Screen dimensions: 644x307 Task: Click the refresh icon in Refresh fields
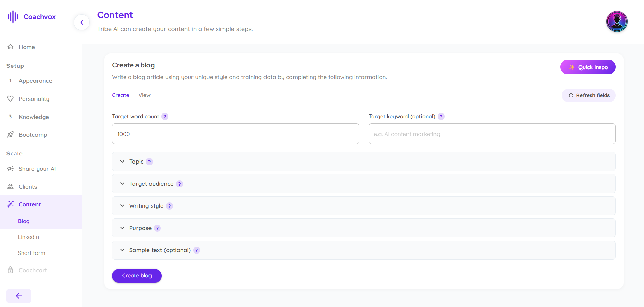pyautogui.click(x=571, y=95)
